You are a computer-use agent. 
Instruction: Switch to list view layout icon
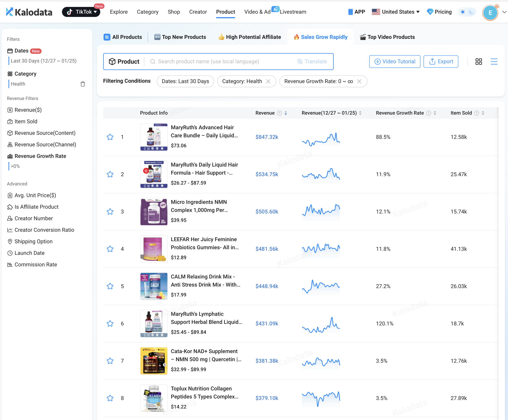click(494, 61)
